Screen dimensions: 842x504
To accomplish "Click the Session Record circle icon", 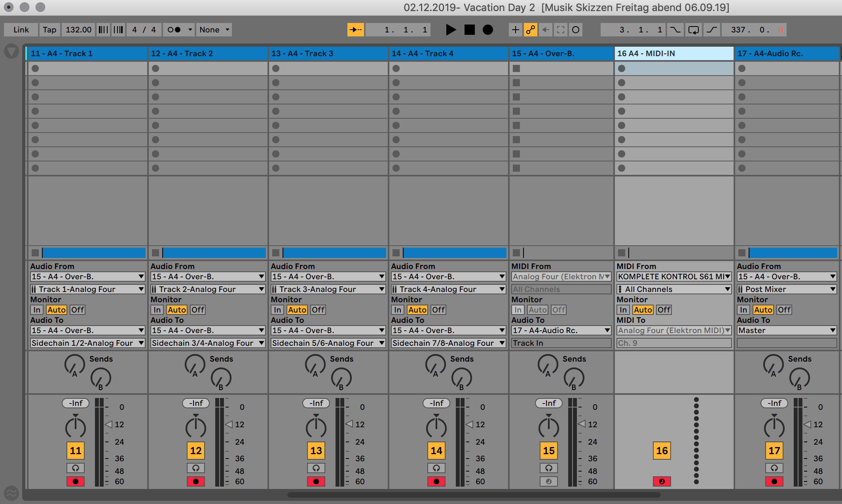I will pos(576,30).
